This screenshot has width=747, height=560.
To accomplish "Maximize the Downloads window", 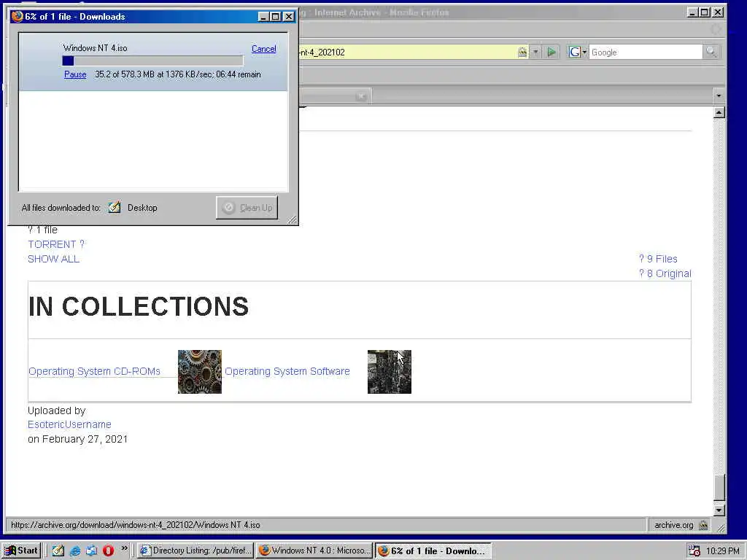I will (x=275, y=17).
